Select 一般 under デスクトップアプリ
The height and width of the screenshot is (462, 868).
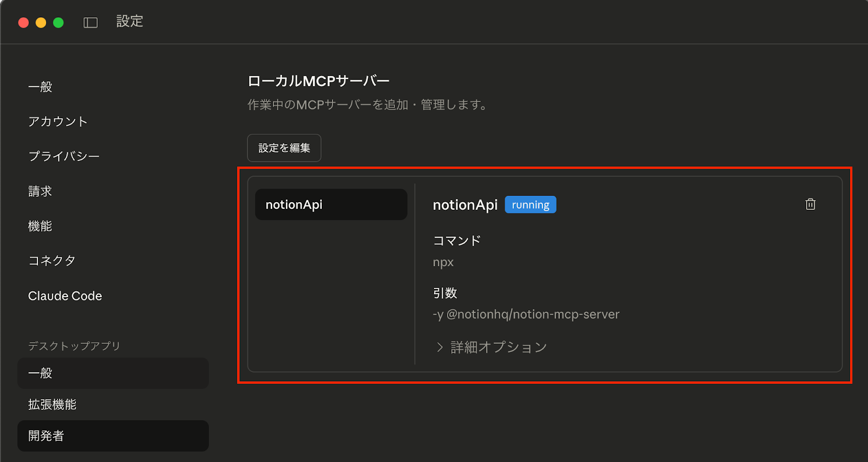(x=113, y=373)
